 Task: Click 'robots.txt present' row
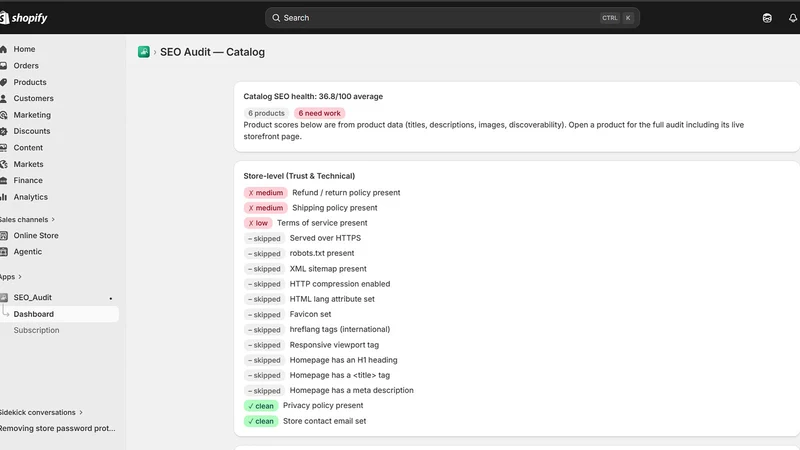321,253
